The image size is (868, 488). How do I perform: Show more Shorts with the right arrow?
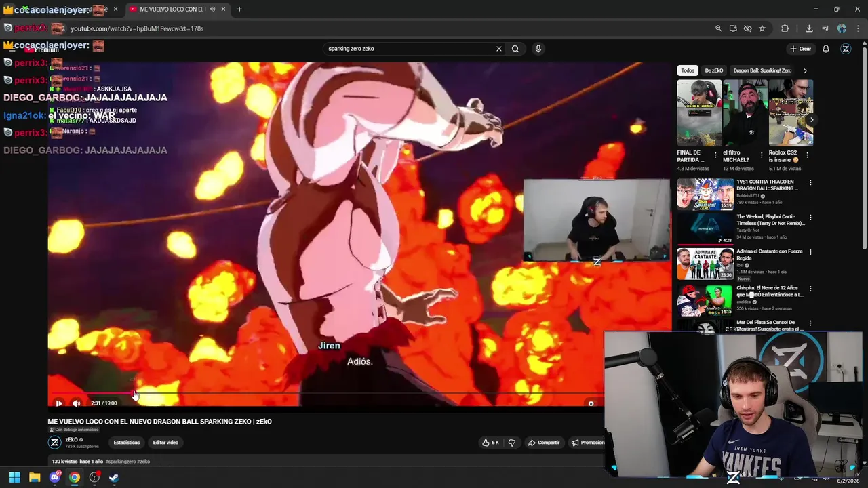(x=811, y=120)
